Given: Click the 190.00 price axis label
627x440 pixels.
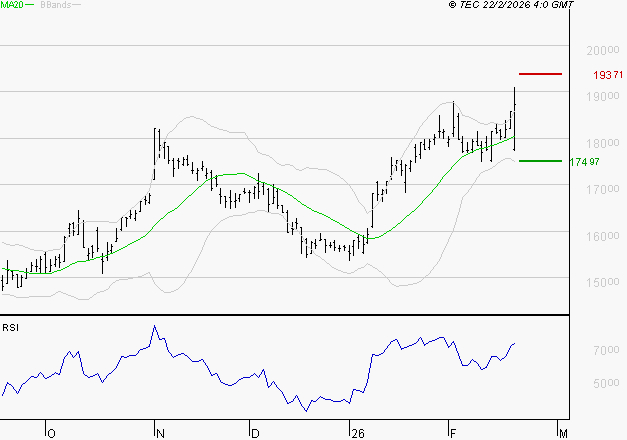Looking at the screenshot, I should pos(603,96).
